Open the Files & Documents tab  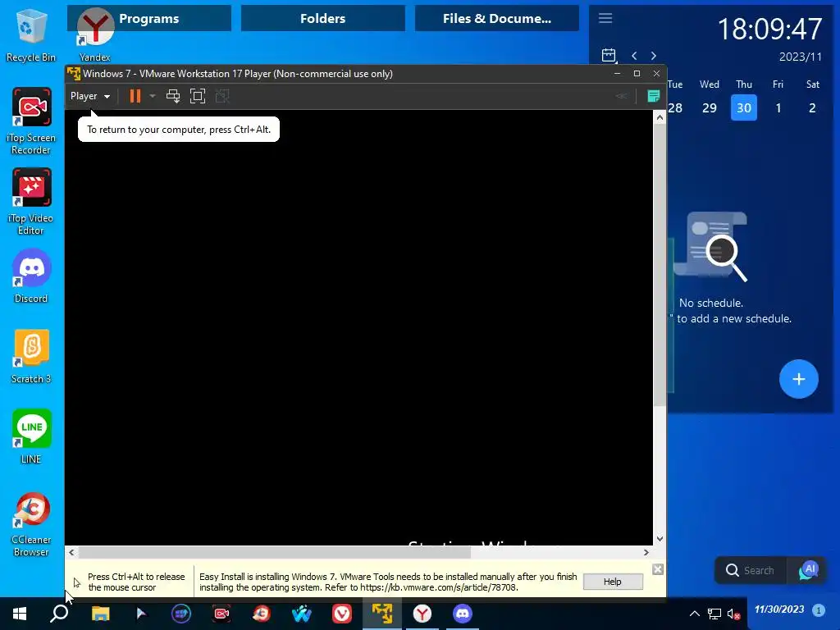(496, 18)
